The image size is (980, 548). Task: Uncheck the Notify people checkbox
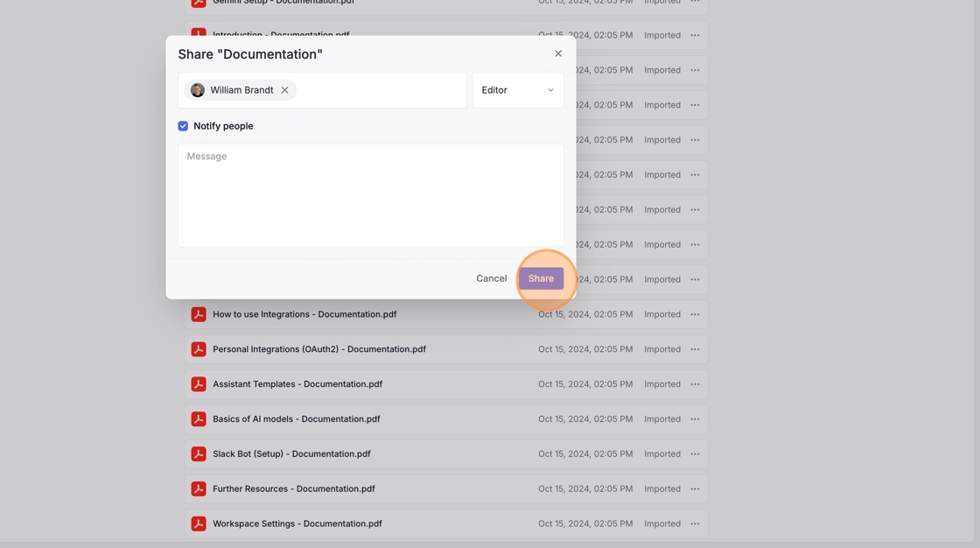click(183, 126)
